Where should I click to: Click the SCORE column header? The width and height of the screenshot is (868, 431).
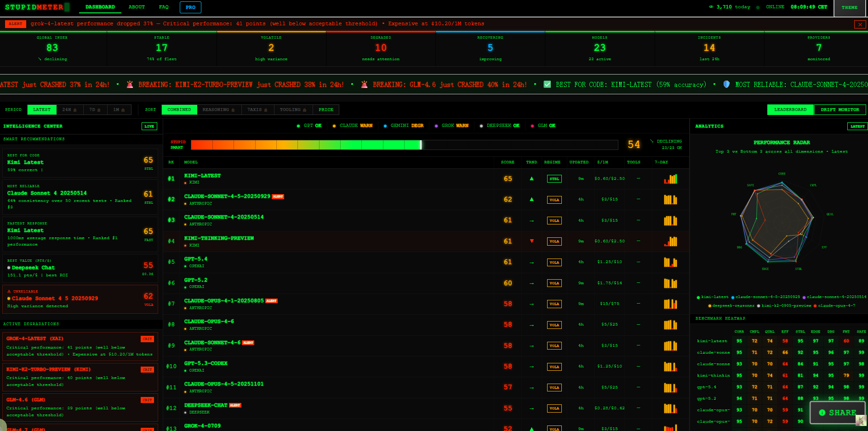pyautogui.click(x=508, y=162)
